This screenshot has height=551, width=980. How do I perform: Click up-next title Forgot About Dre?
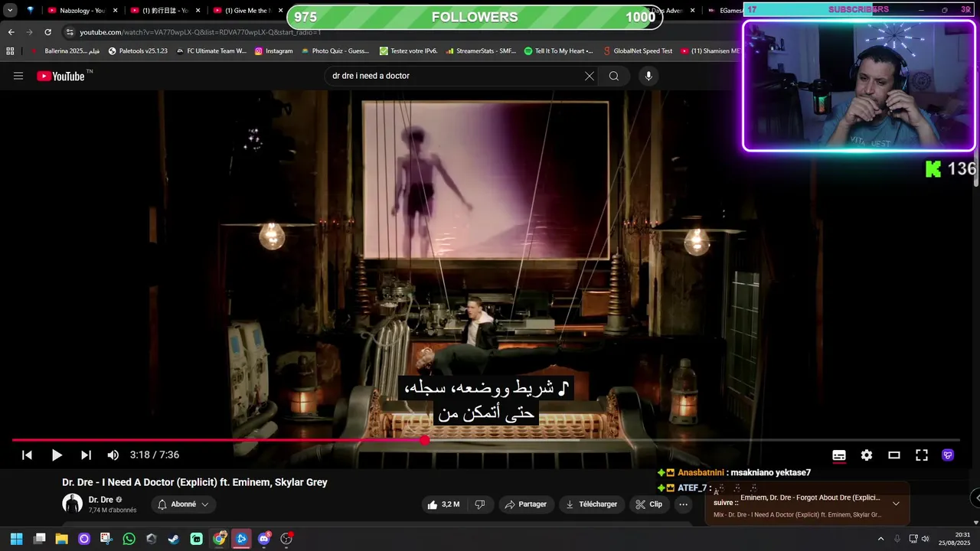click(x=810, y=497)
